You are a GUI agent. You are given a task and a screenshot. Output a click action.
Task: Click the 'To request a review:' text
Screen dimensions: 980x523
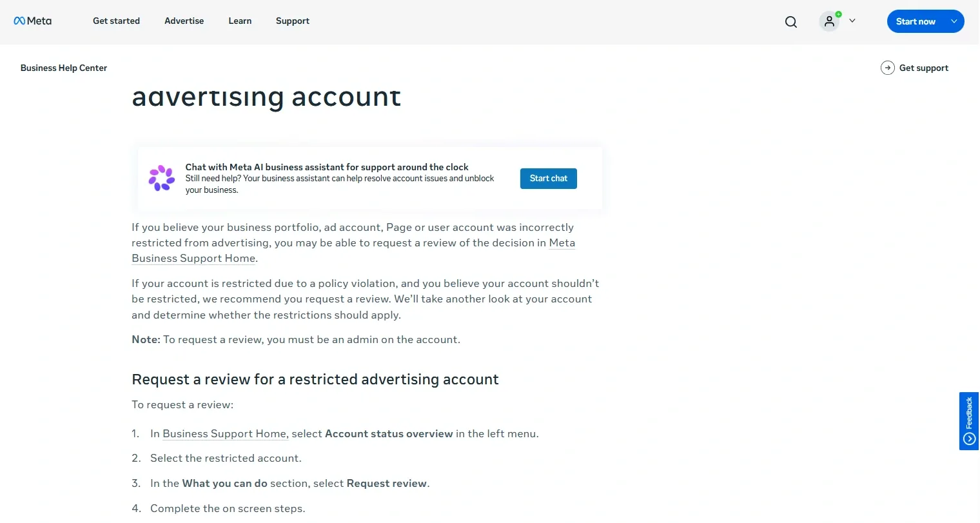182,405
